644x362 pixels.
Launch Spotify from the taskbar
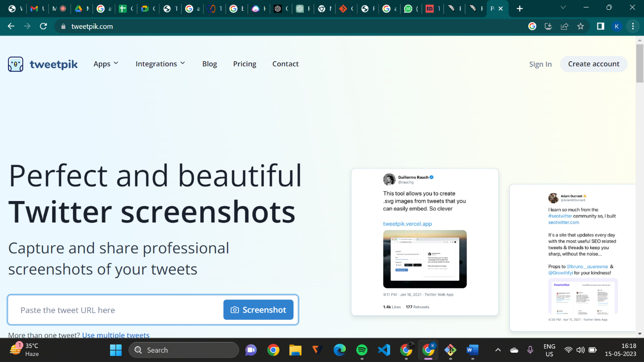(362, 350)
